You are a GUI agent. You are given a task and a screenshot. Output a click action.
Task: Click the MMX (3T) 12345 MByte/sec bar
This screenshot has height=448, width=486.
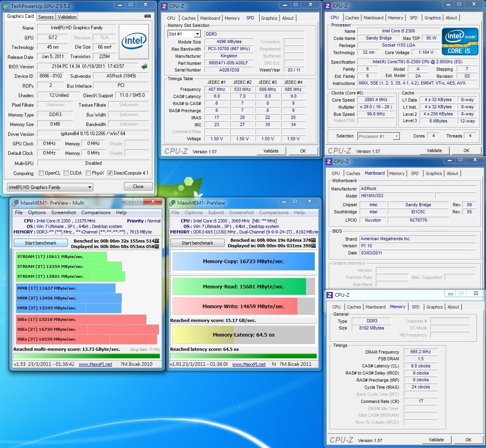point(69,308)
